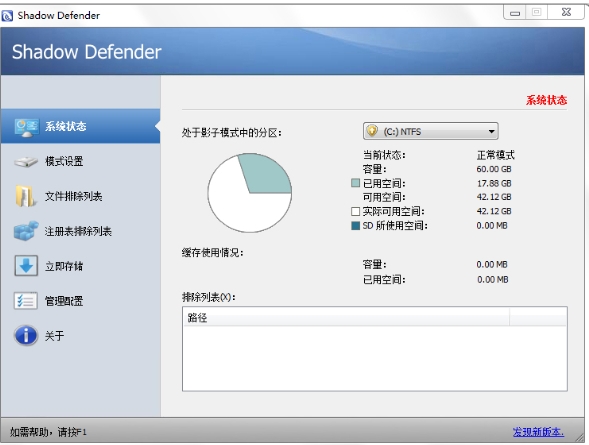The width and height of the screenshot is (589, 445).
Task: Minimize the Shadow Defender window
Action: tap(515, 13)
